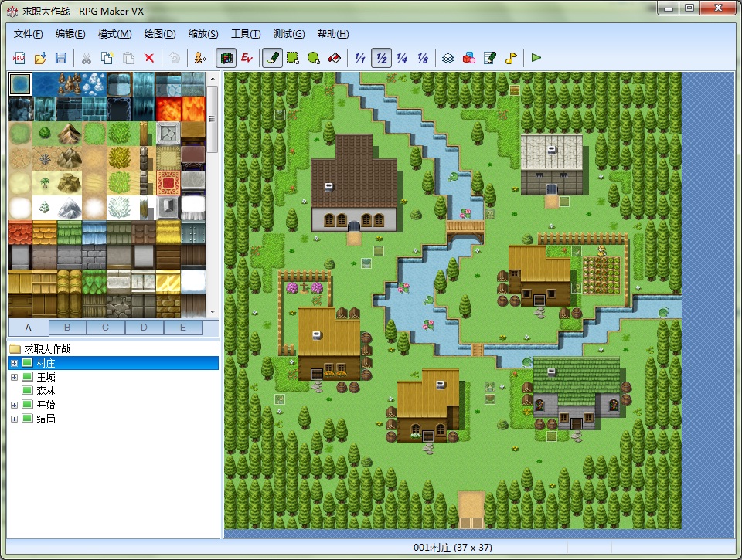Select the 森林 map in tree
Viewport: 742px width, 560px height.
pyautogui.click(x=46, y=391)
